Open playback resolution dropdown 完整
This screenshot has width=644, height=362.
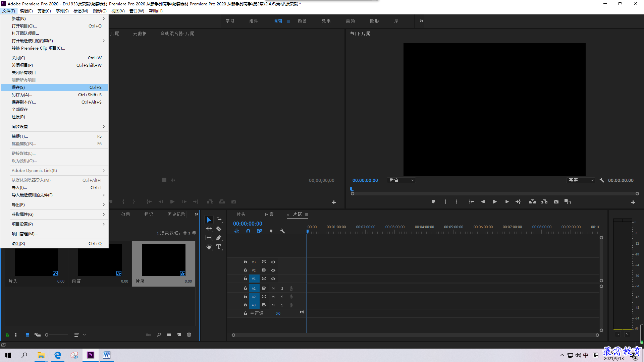[x=581, y=180]
